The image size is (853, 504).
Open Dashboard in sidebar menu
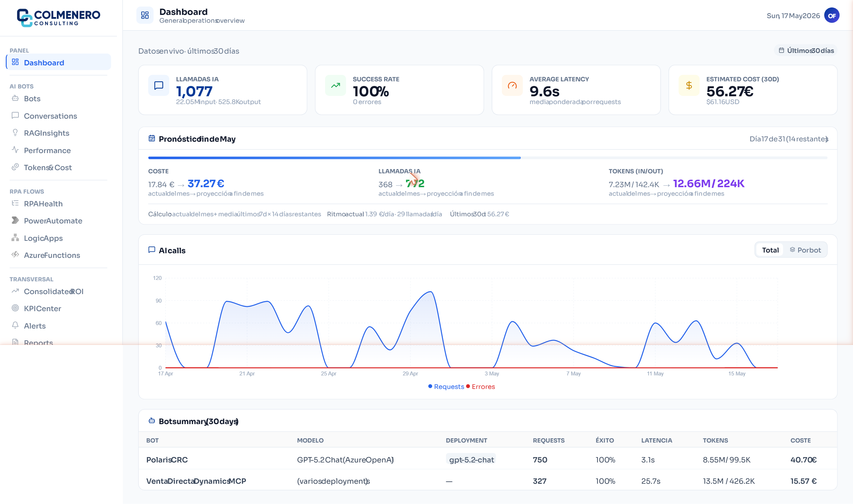tap(59, 62)
